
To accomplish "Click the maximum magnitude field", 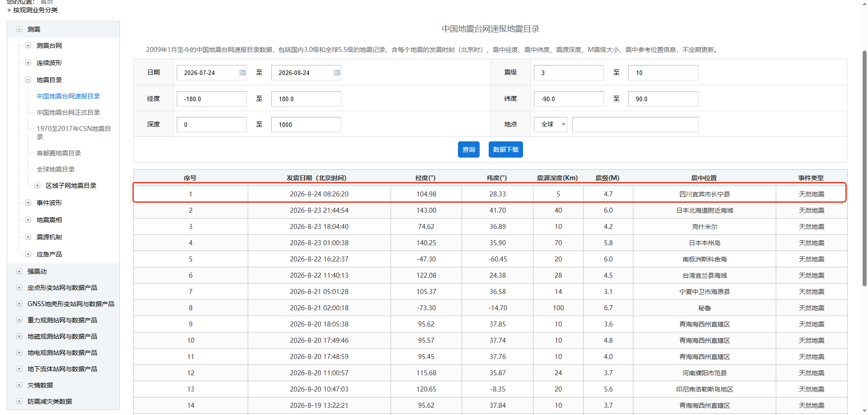I will (663, 73).
